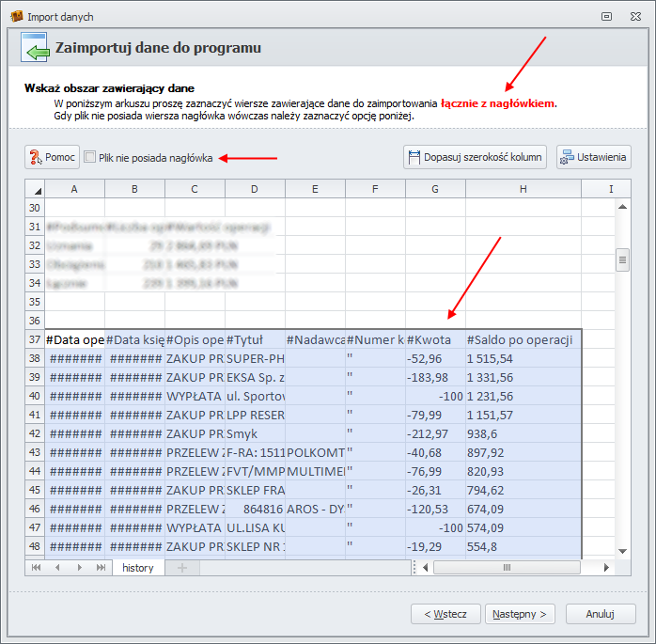Go to next sheet tab arrow
The height and width of the screenshot is (644, 656).
(x=79, y=568)
